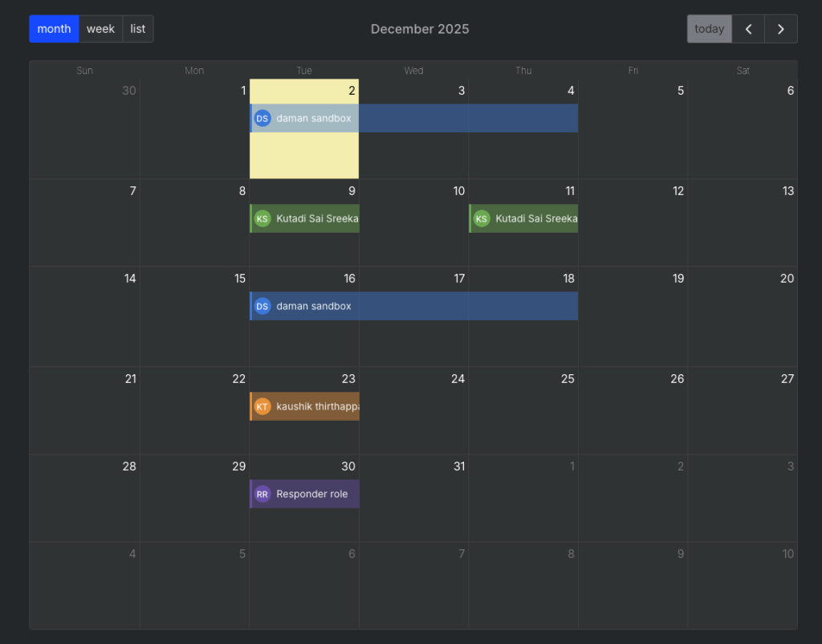Switch to the month view

click(54, 29)
